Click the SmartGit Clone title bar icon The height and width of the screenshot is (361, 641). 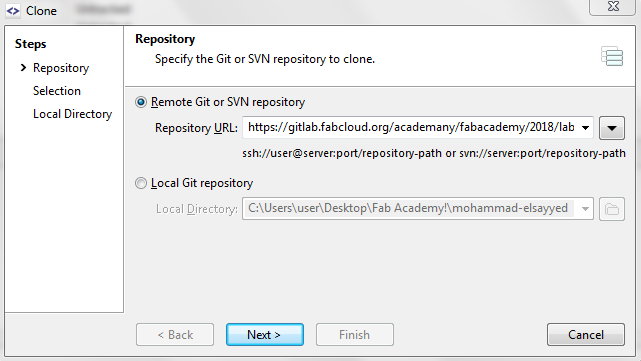pyautogui.click(x=13, y=11)
